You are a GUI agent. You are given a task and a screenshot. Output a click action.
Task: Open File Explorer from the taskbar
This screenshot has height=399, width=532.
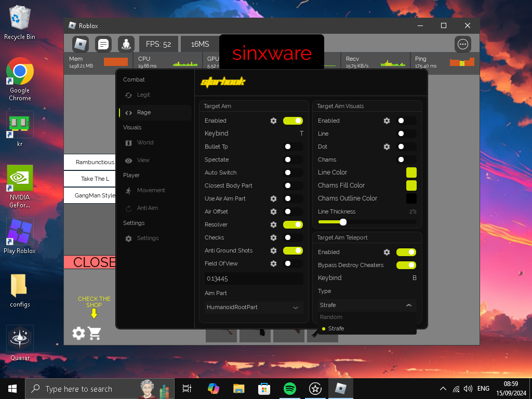point(238,389)
